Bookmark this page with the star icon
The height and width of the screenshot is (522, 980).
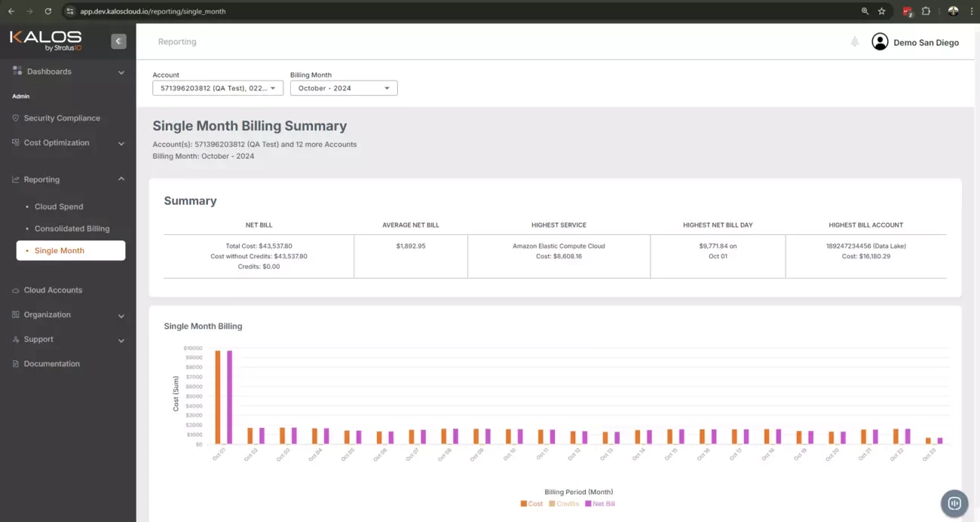(x=881, y=11)
